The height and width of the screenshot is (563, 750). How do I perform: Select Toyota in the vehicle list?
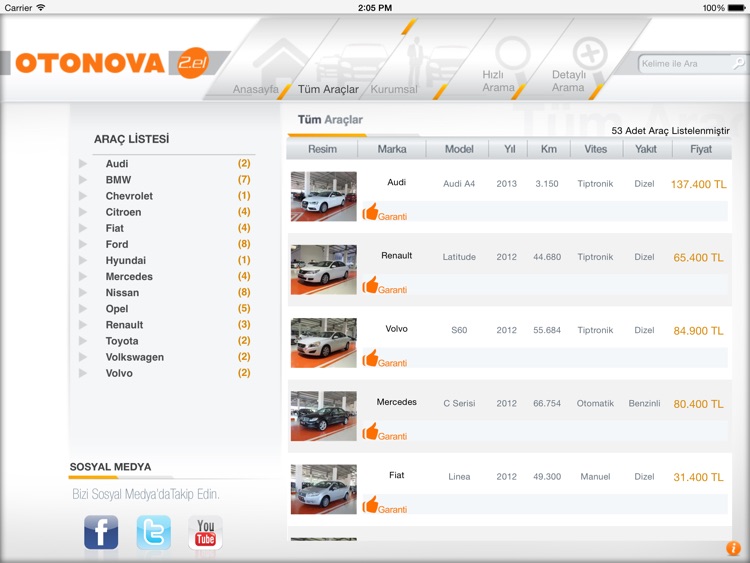pyautogui.click(x=122, y=341)
